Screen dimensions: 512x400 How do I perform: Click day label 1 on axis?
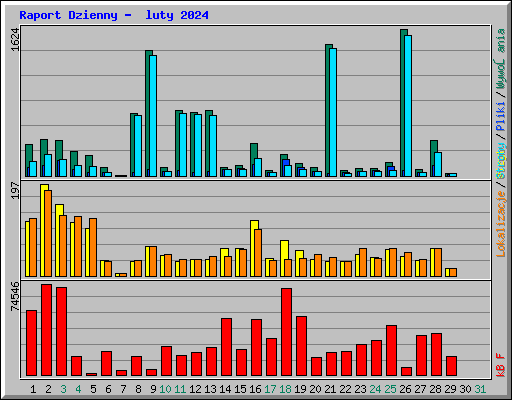coord(33,389)
